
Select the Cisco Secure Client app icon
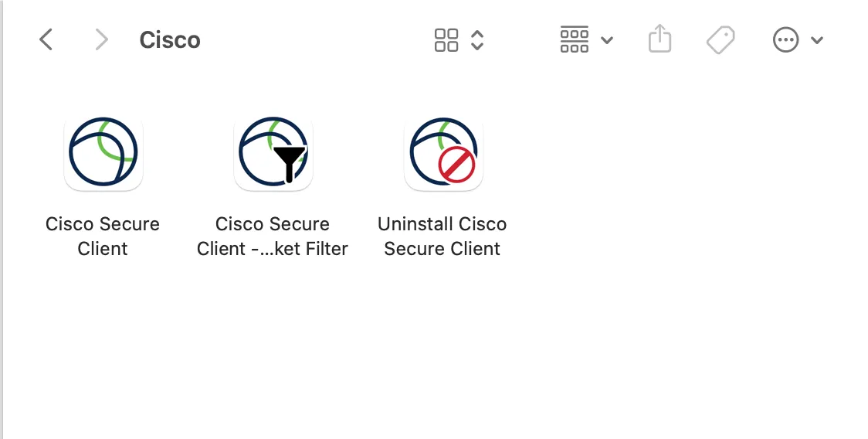coord(103,152)
